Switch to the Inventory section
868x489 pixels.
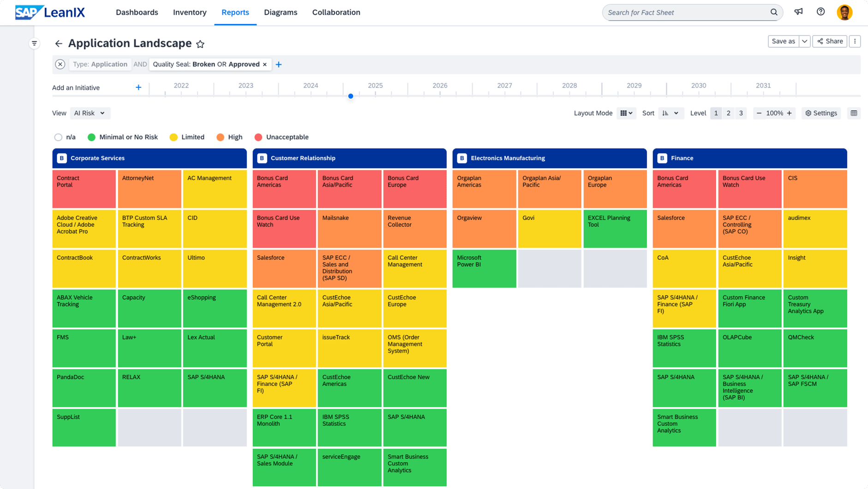[x=190, y=12]
